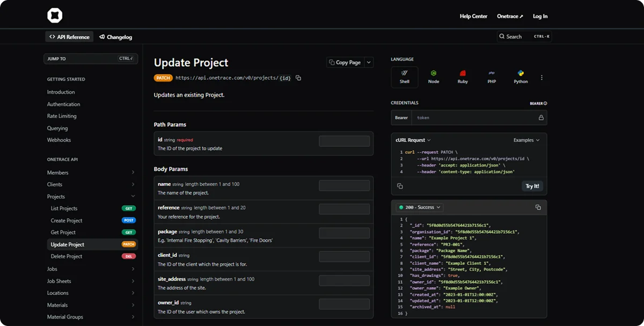The image size is (644, 326).
Task: Switch to the API Reference tab
Action: coord(69,37)
